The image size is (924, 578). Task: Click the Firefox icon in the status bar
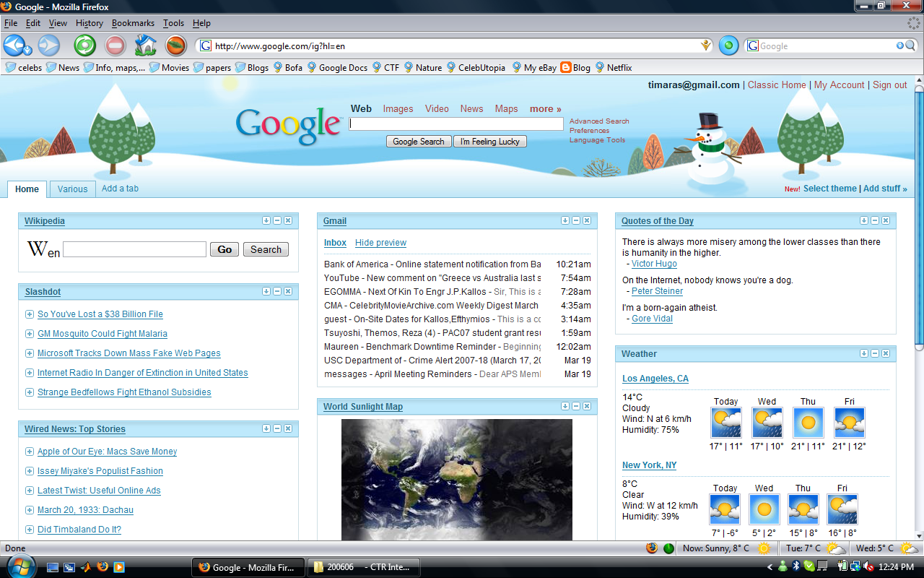tap(653, 548)
